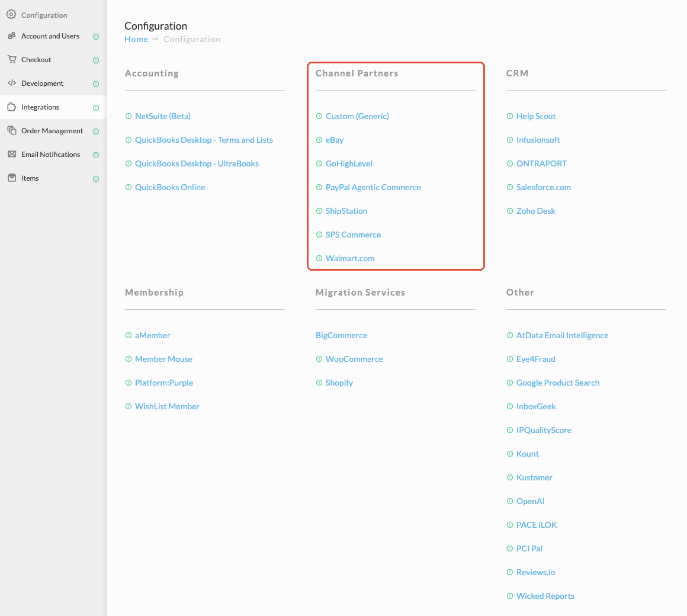This screenshot has width=687, height=616.
Task: Click info icon before NetSuite (Beta)
Action: (x=129, y=116)
